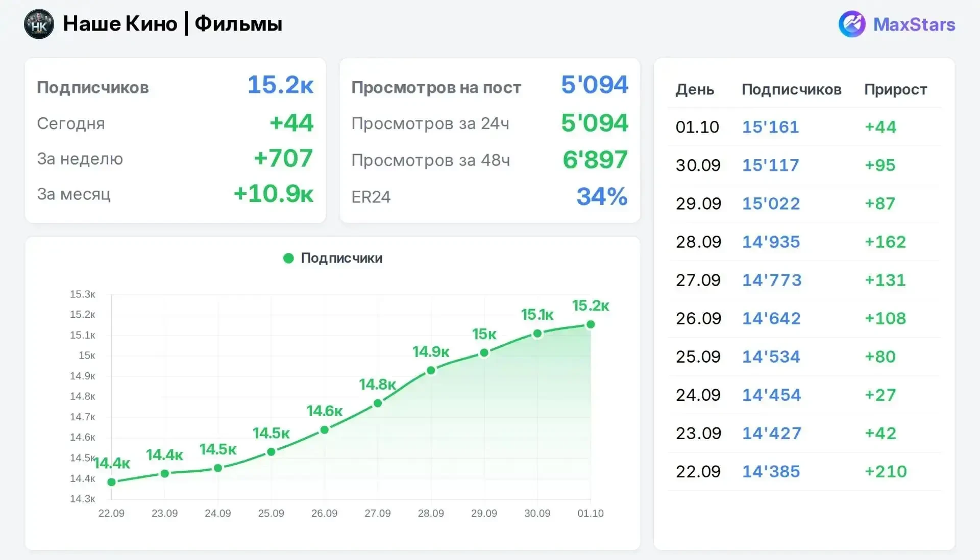This screenshot has height=560, width=980.
Task: Toggle the Подписчики legend green dot
Action: pos(288,258)
